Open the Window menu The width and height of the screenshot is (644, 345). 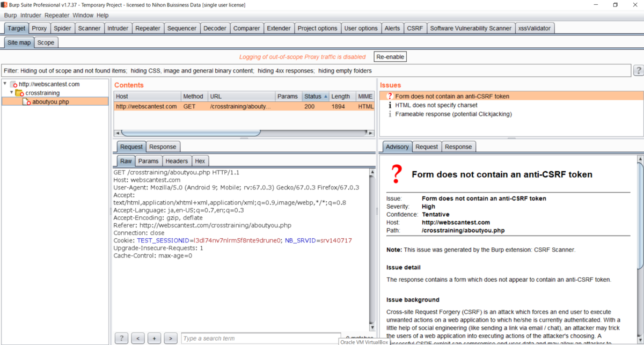83,16
